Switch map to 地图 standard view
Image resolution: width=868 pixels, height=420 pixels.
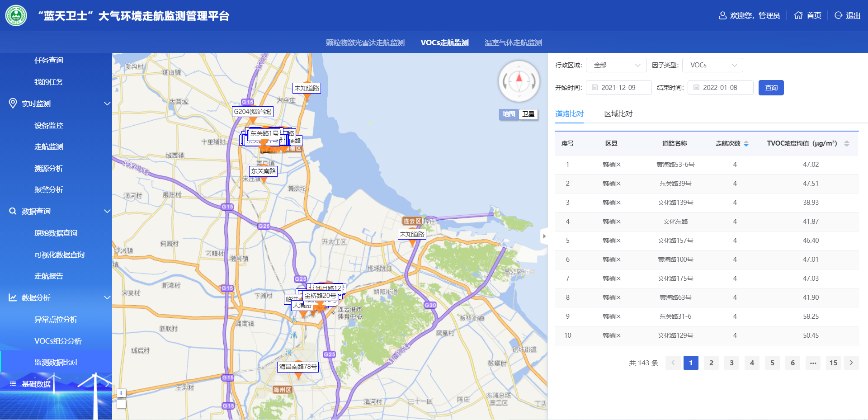pos(509,114)
